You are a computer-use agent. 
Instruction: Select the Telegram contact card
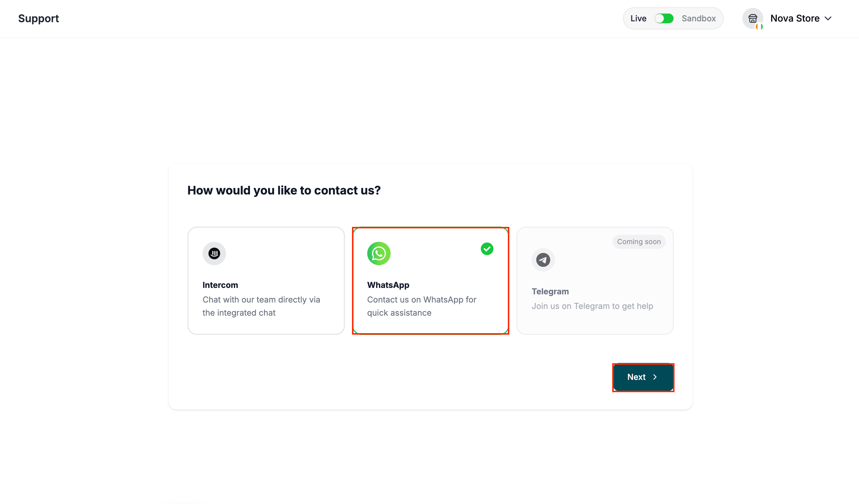594,281
